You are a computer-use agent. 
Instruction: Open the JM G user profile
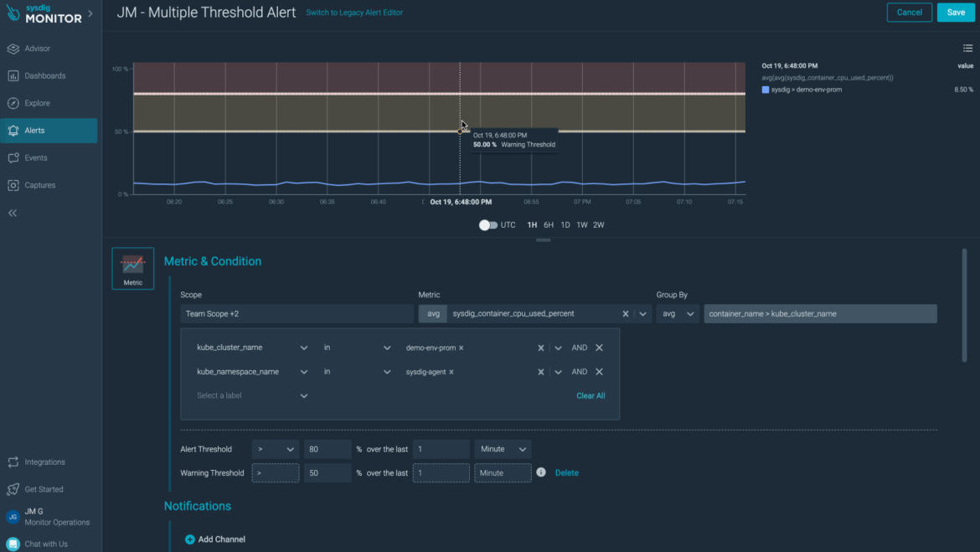tap(49, 517)
